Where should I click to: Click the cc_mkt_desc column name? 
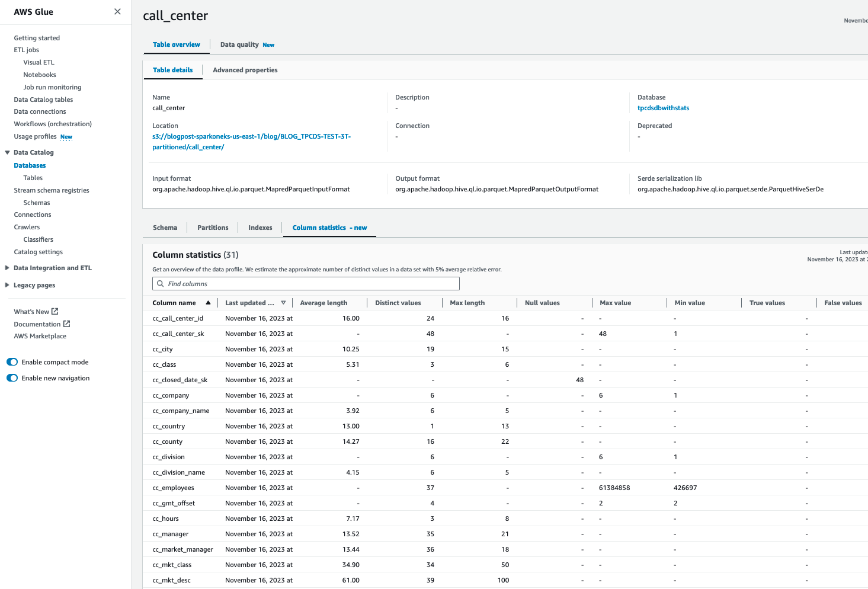point(171,580)
